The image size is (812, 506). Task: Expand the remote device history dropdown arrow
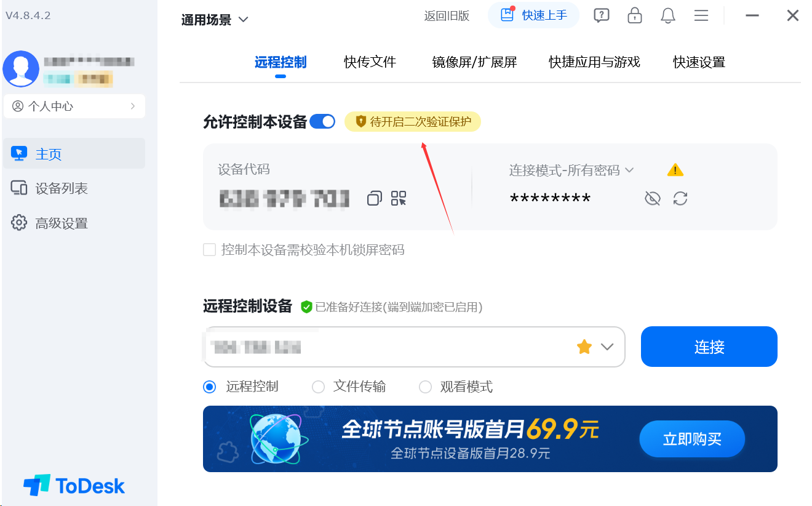[x=607, y=347]
